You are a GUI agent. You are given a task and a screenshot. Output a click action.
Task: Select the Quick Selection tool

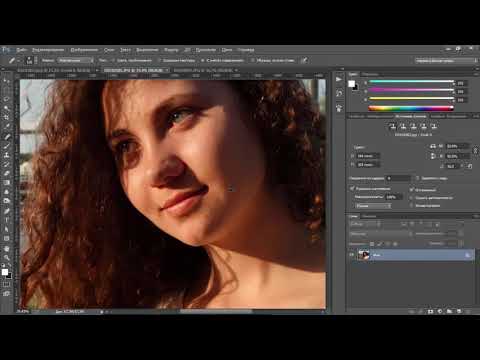(6, 109)
